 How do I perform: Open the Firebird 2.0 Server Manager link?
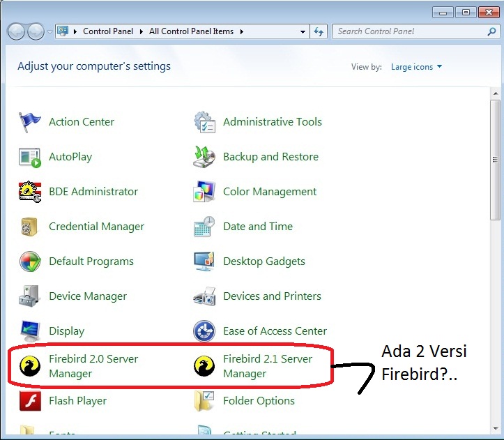93,366
